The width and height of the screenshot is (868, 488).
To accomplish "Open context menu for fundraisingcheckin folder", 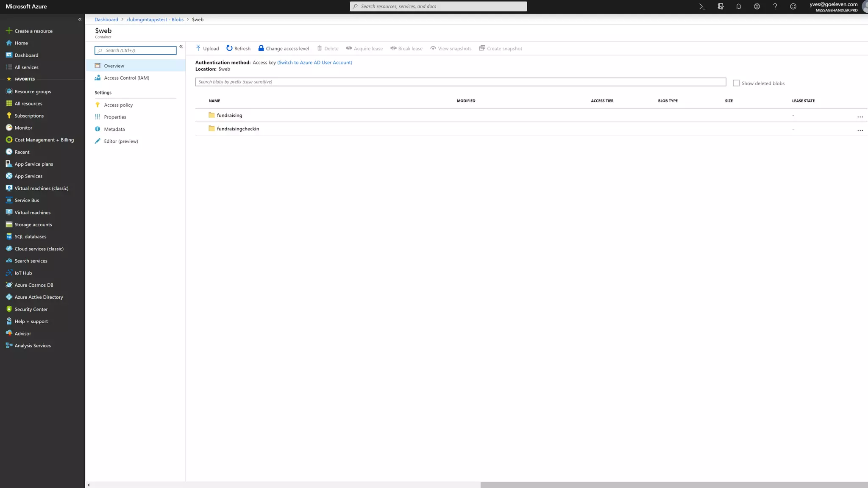I will click(x=860, y=130).
